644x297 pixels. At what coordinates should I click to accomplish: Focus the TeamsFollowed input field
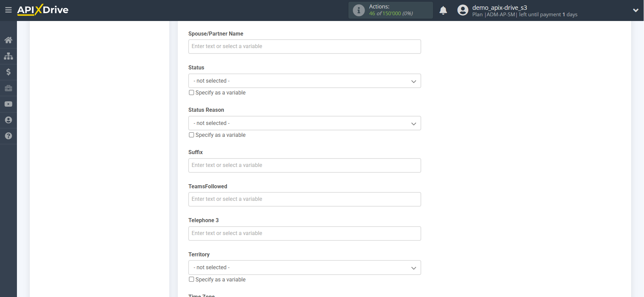pyautogui.click(x=304, y=199)
